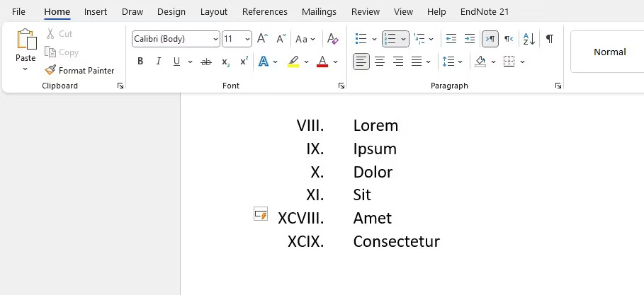The image size is (644, 295).
Task: Open the File menu
Action: [x=18, y=11]
